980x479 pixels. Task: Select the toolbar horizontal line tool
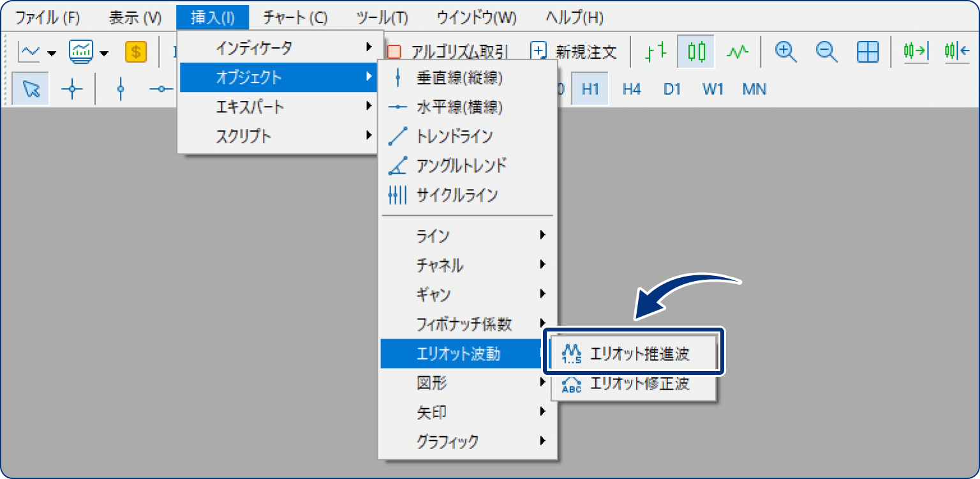[x=161, y=89]
